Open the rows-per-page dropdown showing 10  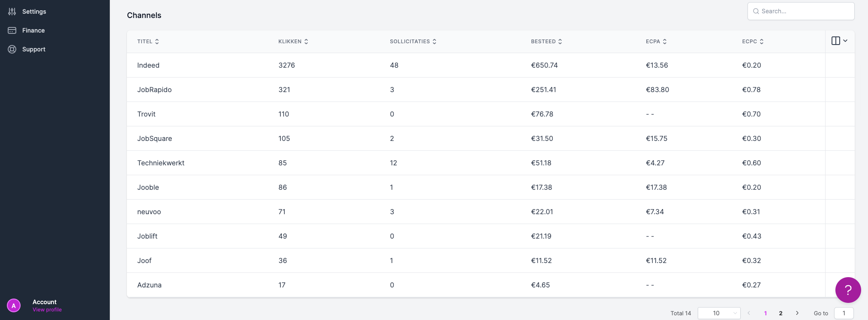click(x=719, y=313)
